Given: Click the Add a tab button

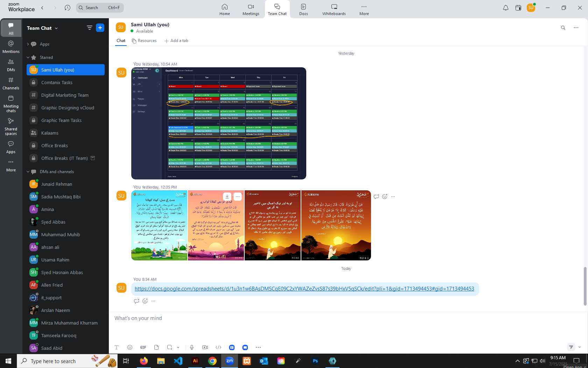Looking at the screenshot, I should pyautogui.click(x=176, y=41).
